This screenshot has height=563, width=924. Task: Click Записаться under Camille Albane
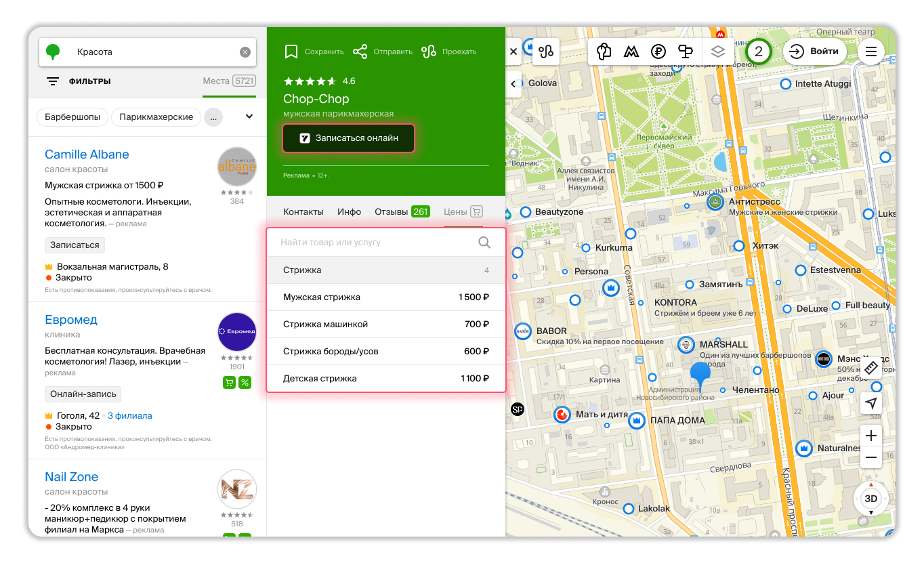75,245
